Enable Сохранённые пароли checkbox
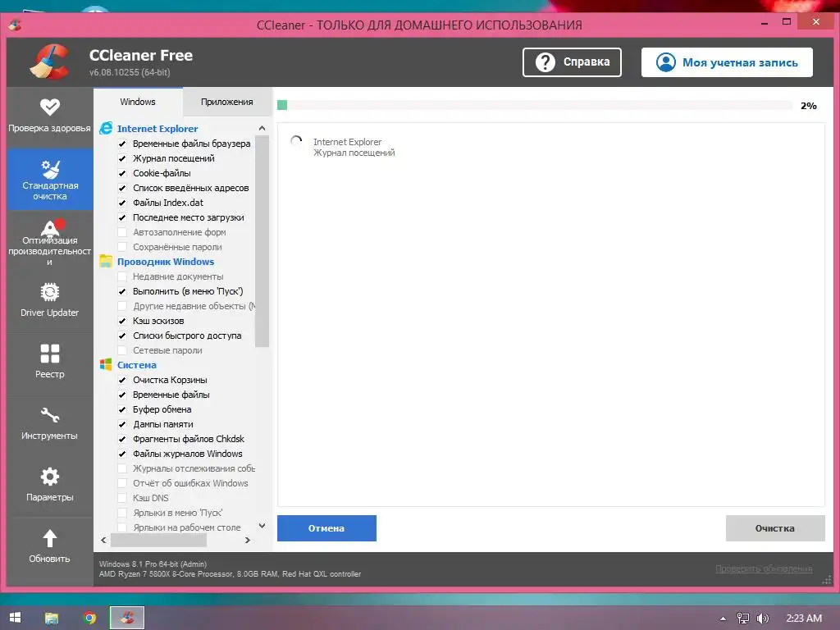Image resolution: width=840 pixels, height=630 pixels. (122, 247)
